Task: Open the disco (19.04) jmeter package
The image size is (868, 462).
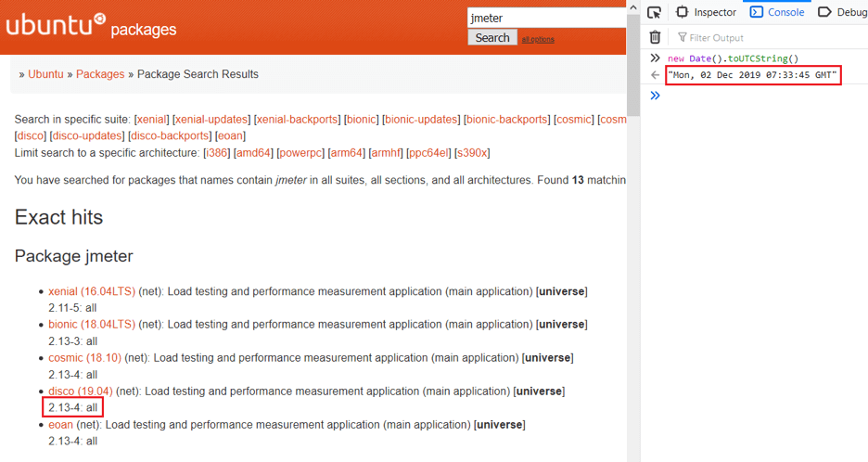Action: [x=81, y=391]
